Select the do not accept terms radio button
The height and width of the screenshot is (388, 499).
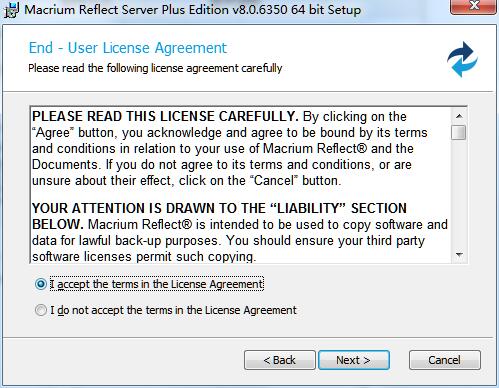coord(41,310)
